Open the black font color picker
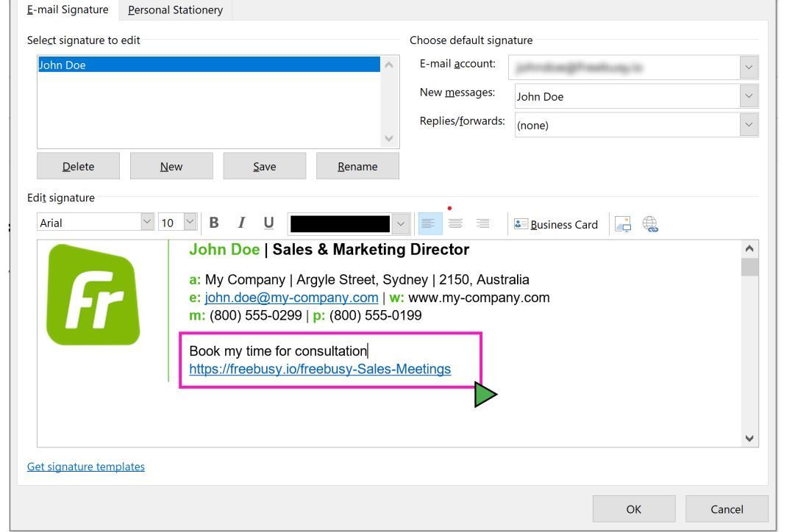This screenshot has height=532, width=809. tap(400, 223)
